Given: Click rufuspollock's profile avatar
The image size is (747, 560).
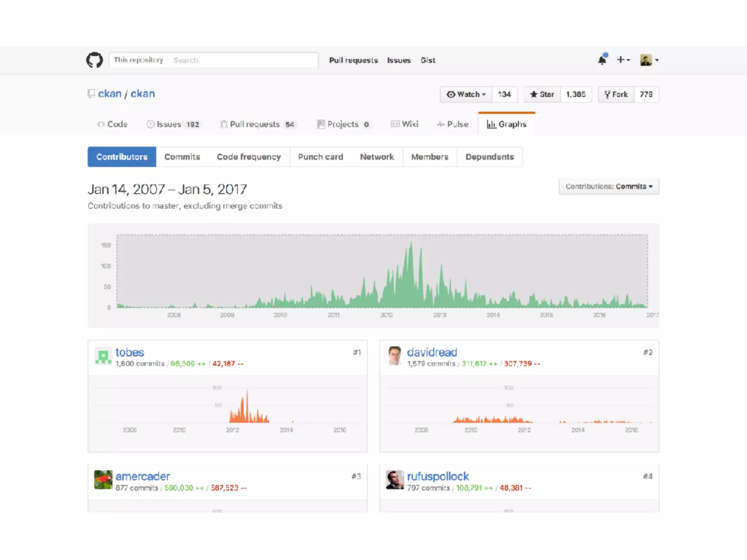Looking at the screenshot, I should pyautogui.click(x=395, y=479).
